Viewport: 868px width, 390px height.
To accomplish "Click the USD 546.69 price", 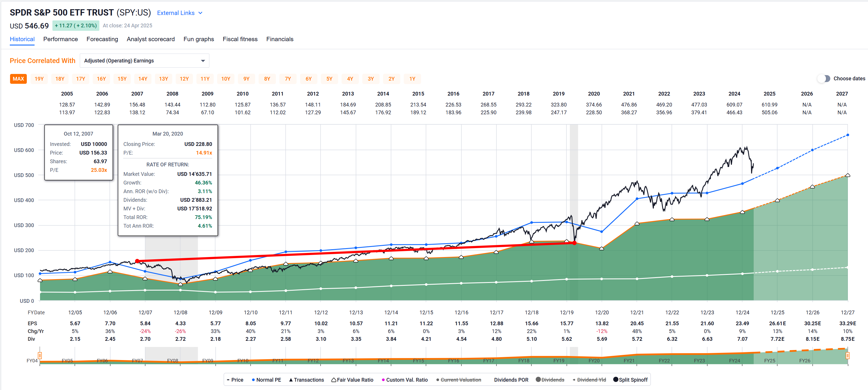I will pyautogui.click(x=29, y=26).
